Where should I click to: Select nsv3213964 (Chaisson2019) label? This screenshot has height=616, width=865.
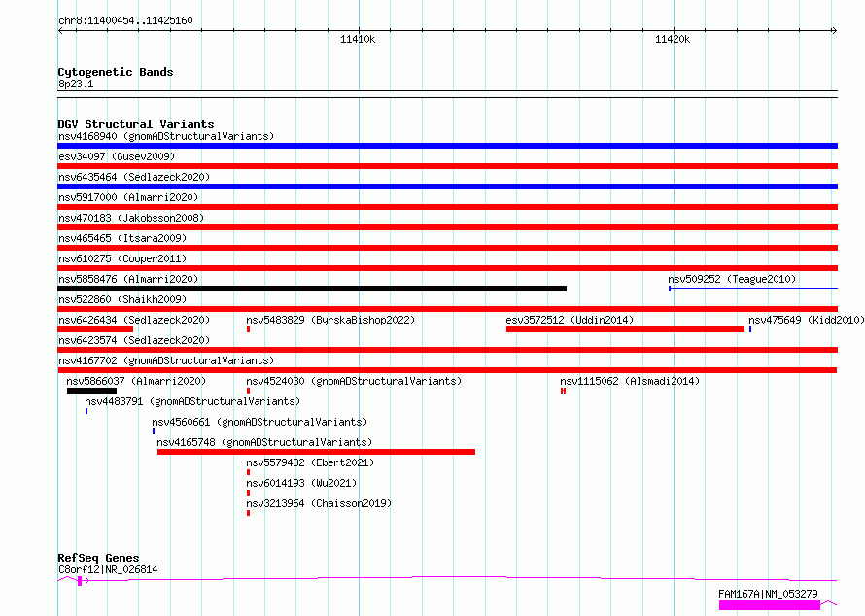(319, 503)
